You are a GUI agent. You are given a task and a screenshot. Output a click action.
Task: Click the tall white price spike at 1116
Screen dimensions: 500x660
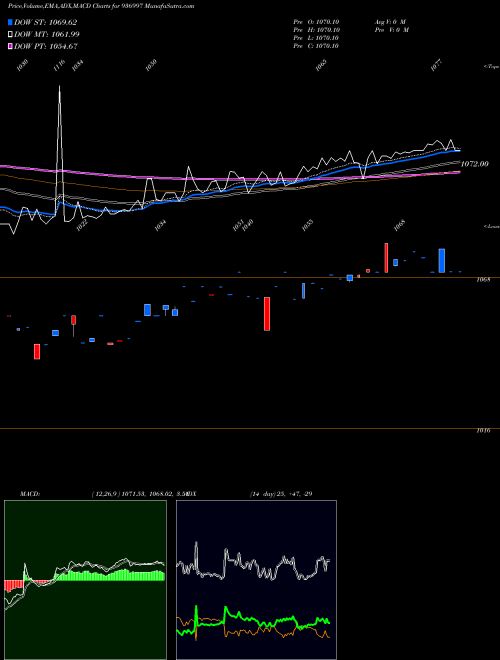(59, 152)
